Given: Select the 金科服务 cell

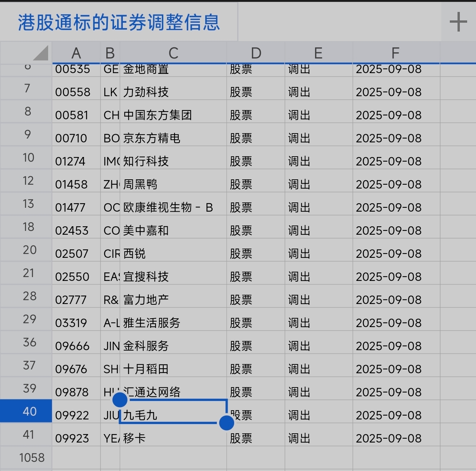Looking at the screenshot, I should [x=173, y=342].
